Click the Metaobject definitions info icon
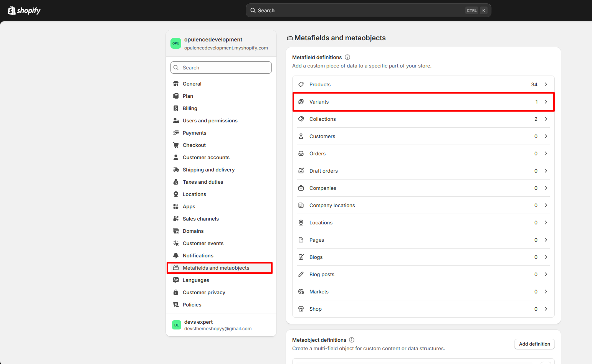 tap(352, 340)
